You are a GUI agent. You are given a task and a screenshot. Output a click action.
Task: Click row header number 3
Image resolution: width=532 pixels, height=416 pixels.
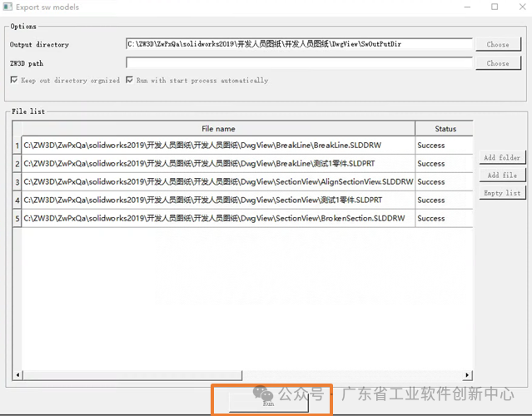tap(17, 182)
